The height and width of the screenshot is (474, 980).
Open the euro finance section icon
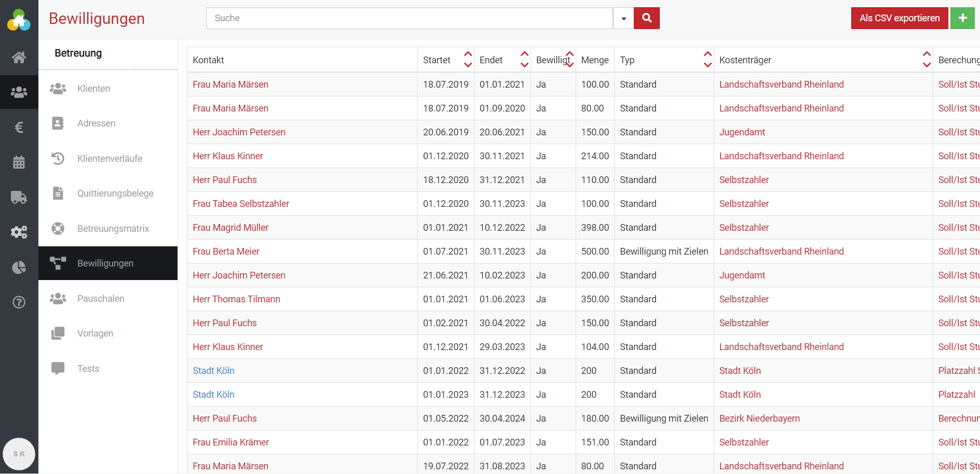coord(19,127)
